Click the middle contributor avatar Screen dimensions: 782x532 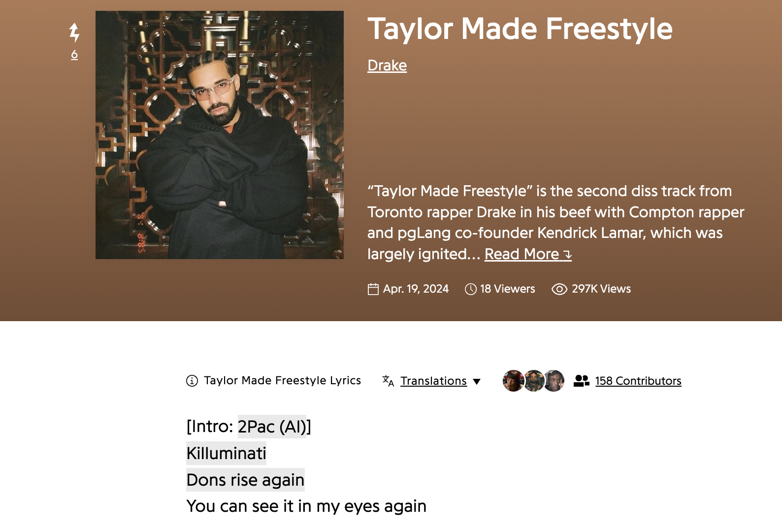pyautogui.click(x=534, y=381)
